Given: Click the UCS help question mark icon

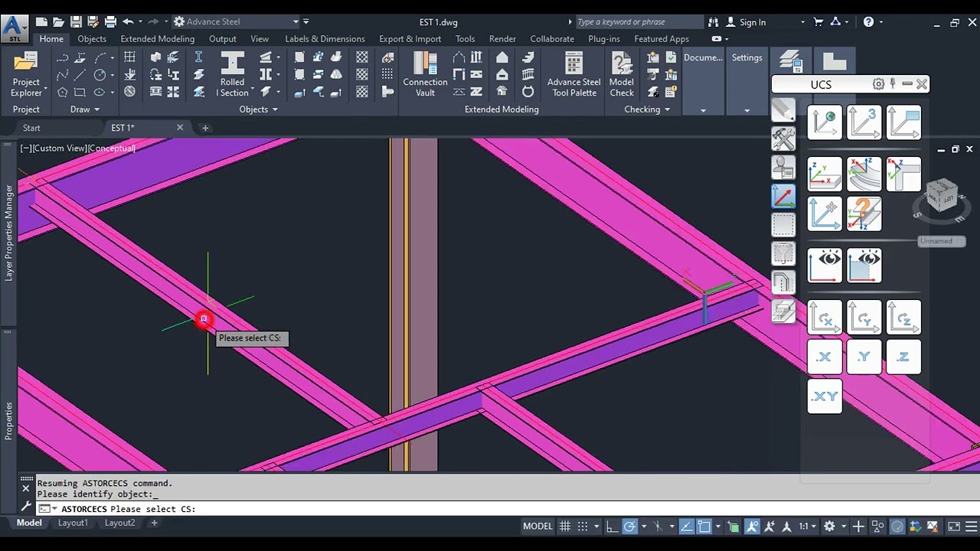Looking at the screenshot, I should [x=864, y=214].
